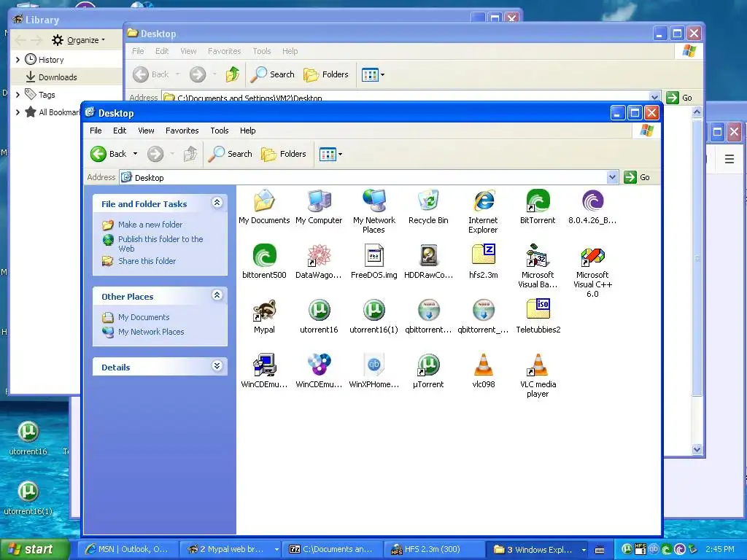Open the hamburger menu in the rightmost background window
747x560 pixels.
tap(729, 159)
